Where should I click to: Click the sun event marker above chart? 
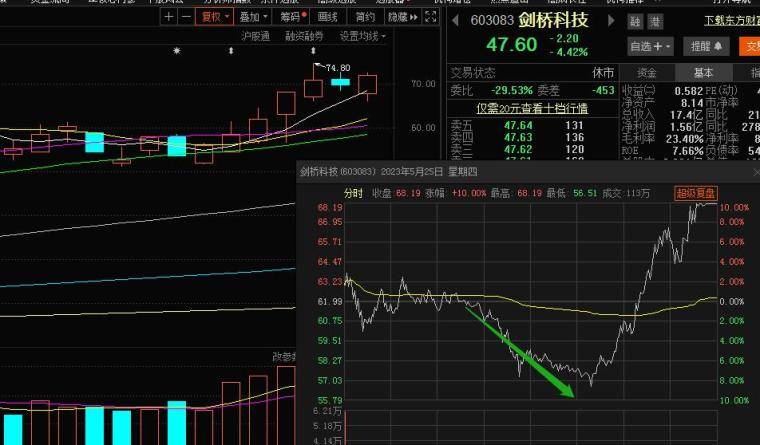pyautogui.click(x=176, y=50)
